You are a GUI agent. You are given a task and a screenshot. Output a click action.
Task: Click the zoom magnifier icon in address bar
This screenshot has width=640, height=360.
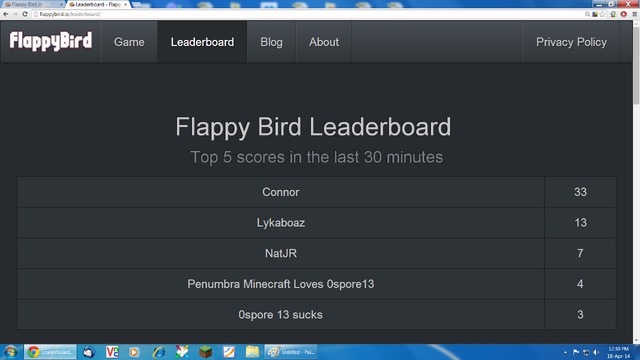[x=587, y=14]
